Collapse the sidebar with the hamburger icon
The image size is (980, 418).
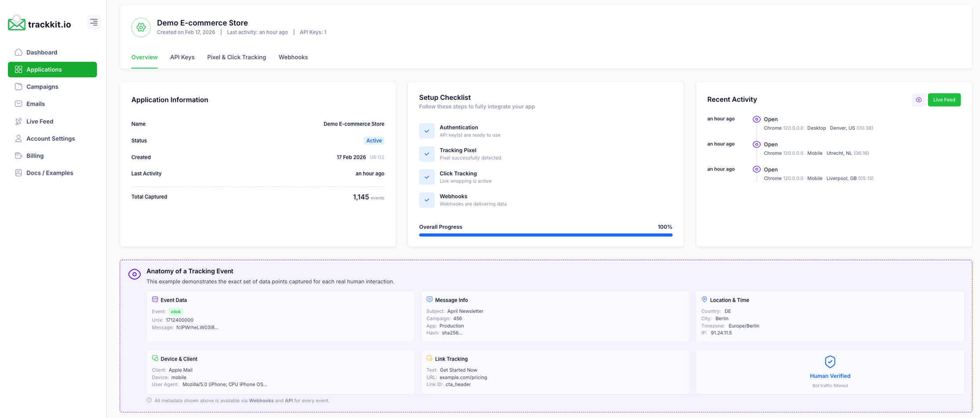tap(94, 22)
